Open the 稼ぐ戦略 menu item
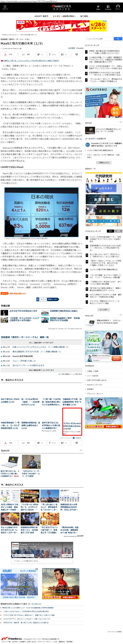The height and width of the screenshot is (644, 123). coord(84,16)
